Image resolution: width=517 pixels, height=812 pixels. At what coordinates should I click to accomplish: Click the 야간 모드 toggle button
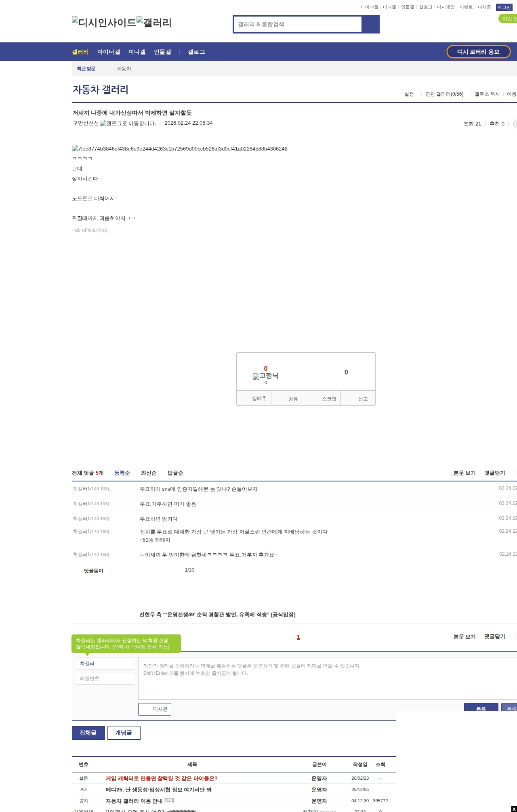508,19
